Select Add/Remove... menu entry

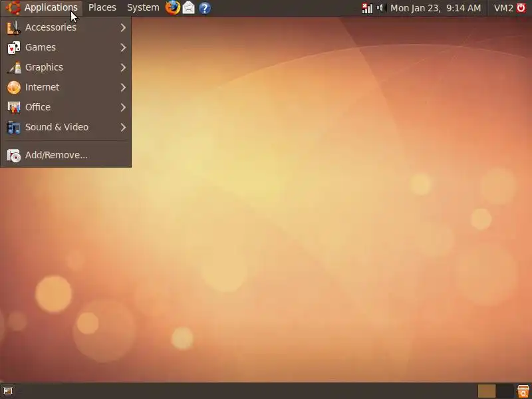click(66, 155)
